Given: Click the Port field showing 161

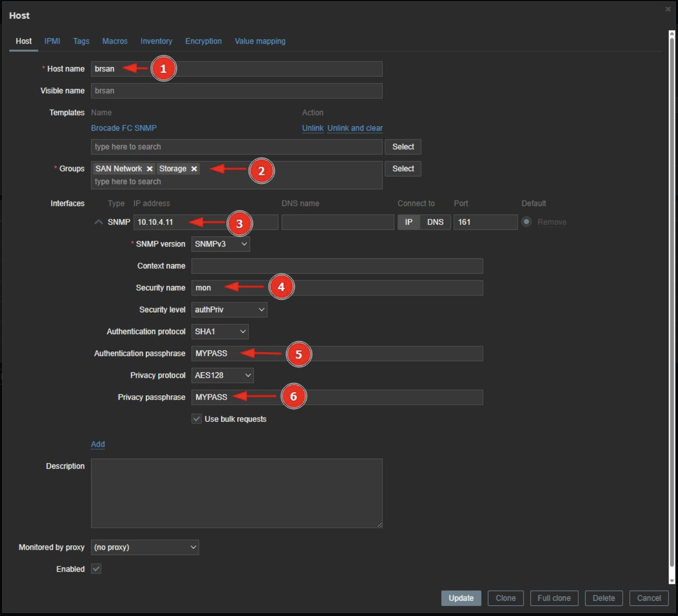Looking at the screenshot, I should click(485, 222).
